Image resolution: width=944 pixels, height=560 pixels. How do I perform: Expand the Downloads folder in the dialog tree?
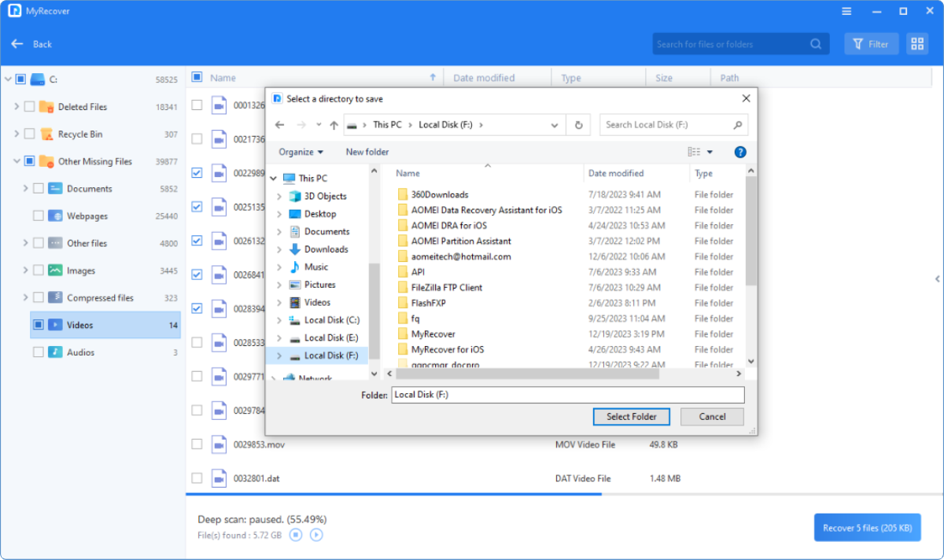278,249
